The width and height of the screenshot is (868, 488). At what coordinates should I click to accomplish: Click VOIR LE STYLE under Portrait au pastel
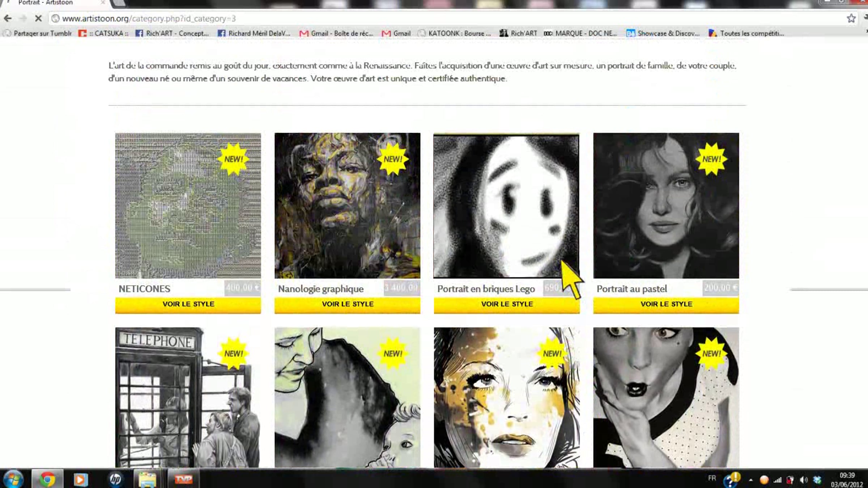[666, 304]
